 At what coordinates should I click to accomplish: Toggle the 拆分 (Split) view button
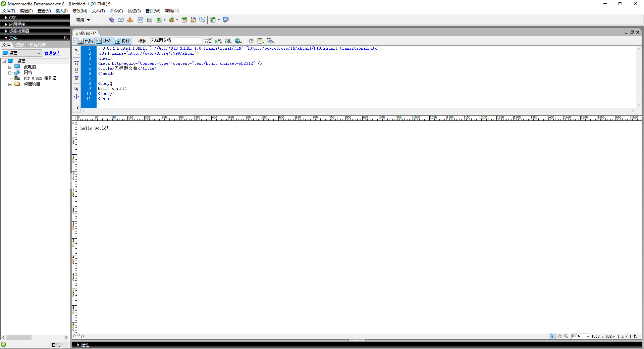(104, 41)
